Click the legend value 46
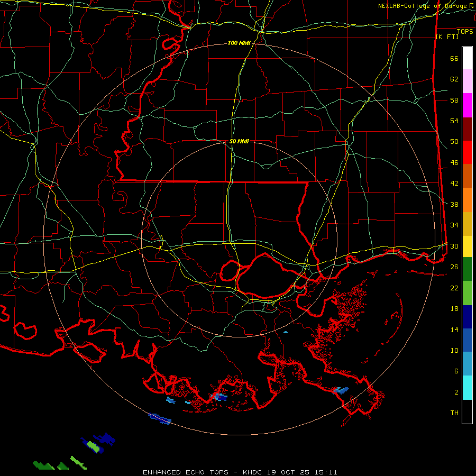This screenshot has width=476, height=476. (454, 163)
